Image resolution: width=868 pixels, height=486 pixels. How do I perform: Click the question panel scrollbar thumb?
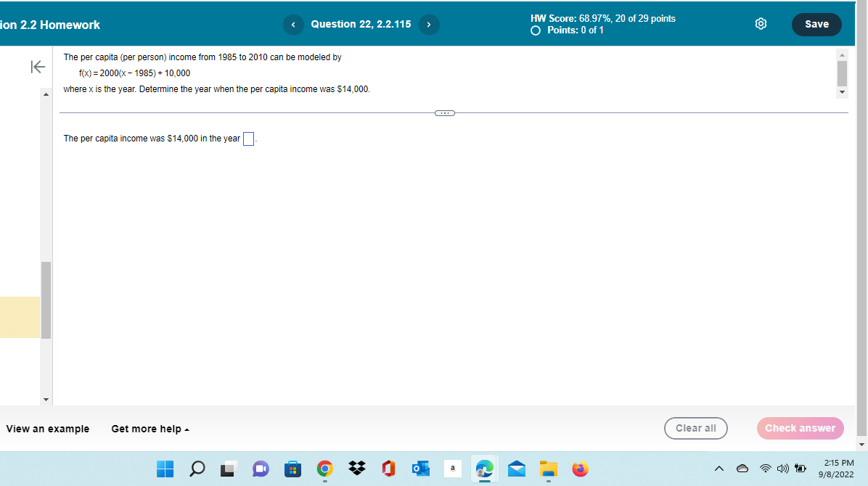842,73
